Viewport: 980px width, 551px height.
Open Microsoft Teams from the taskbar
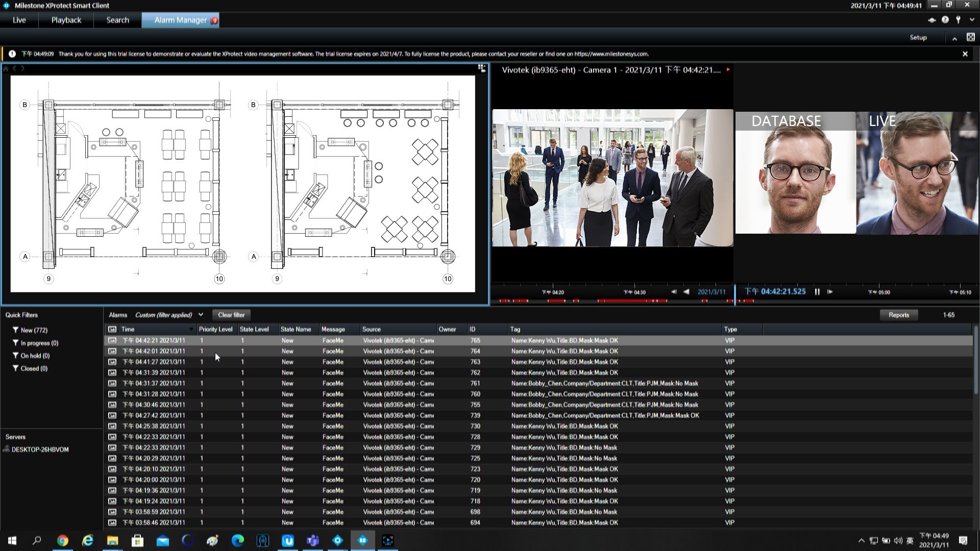[312, 540]
